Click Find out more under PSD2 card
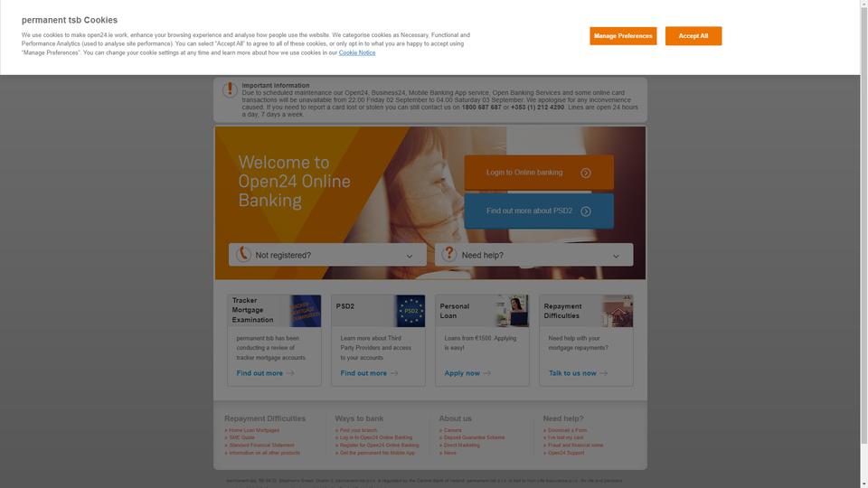The width and height of the screenshot is (868, 488). click(363, 373)
